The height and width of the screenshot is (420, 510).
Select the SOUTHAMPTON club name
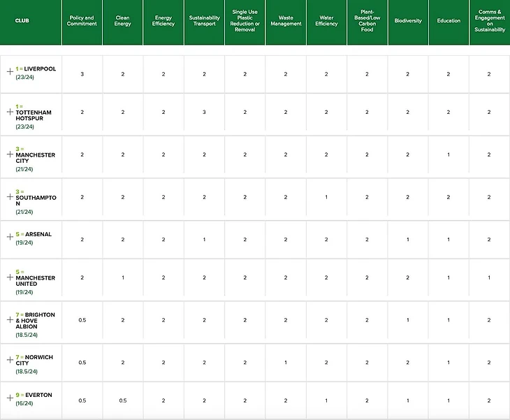tap(36, 201)
